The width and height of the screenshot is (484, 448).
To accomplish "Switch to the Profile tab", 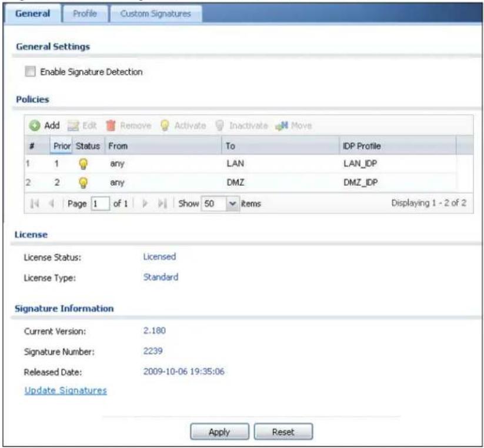I will click(85, 14).
